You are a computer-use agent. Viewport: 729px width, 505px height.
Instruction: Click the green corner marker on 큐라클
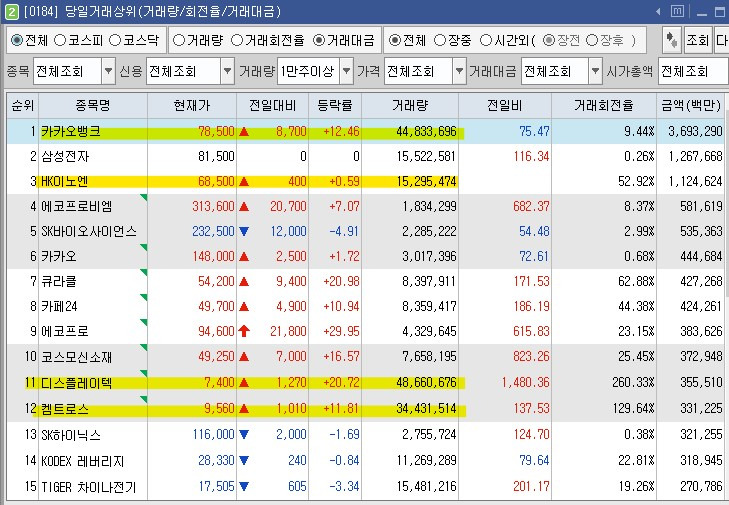tap(144, 272)
